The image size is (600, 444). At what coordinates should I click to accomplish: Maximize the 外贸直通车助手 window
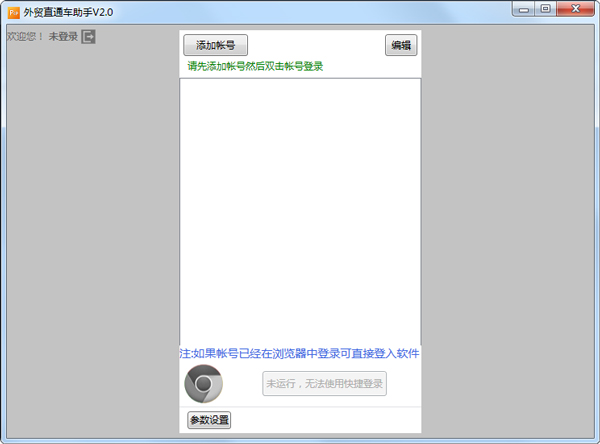pyautogui.click(x=546, y=9)
